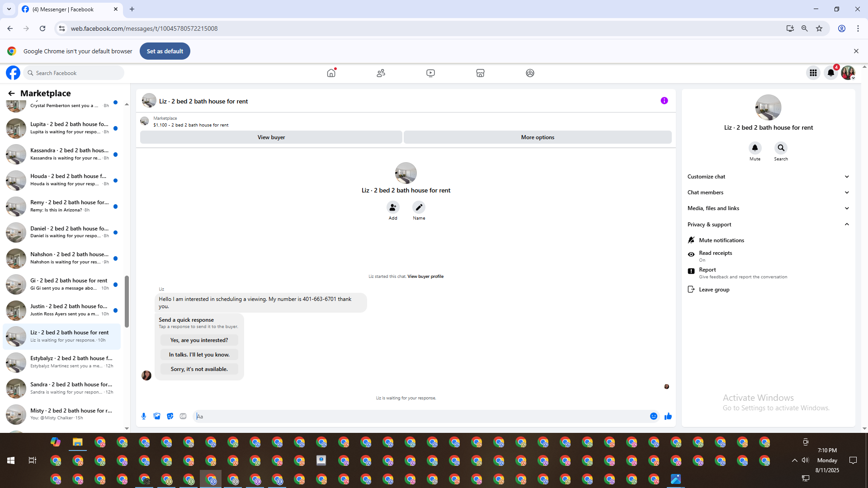The width and height of the screenshot is (868, 488).
Task: Attach a photo with image icon
Action: tap(157, 416)
